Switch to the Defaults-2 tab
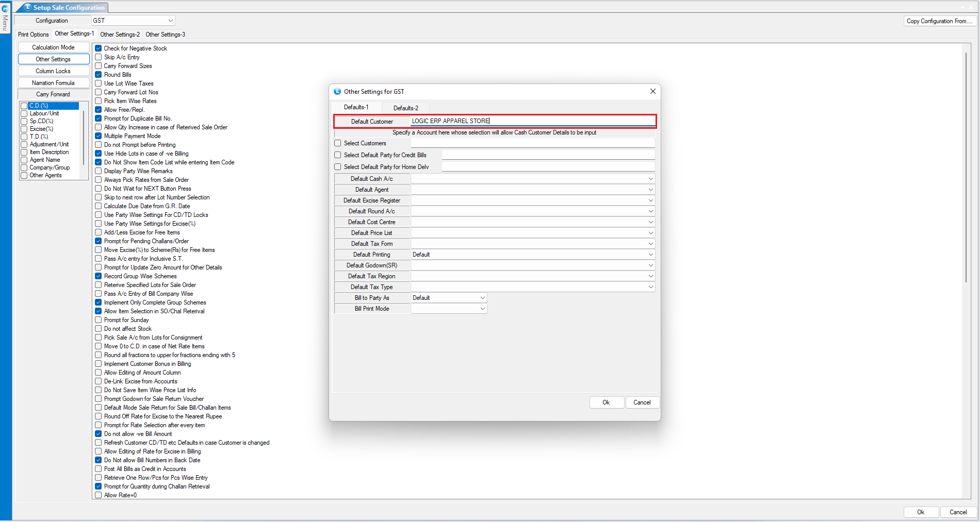Image resolution: width=980 pixels, height=522 pixels. (405, 108)
